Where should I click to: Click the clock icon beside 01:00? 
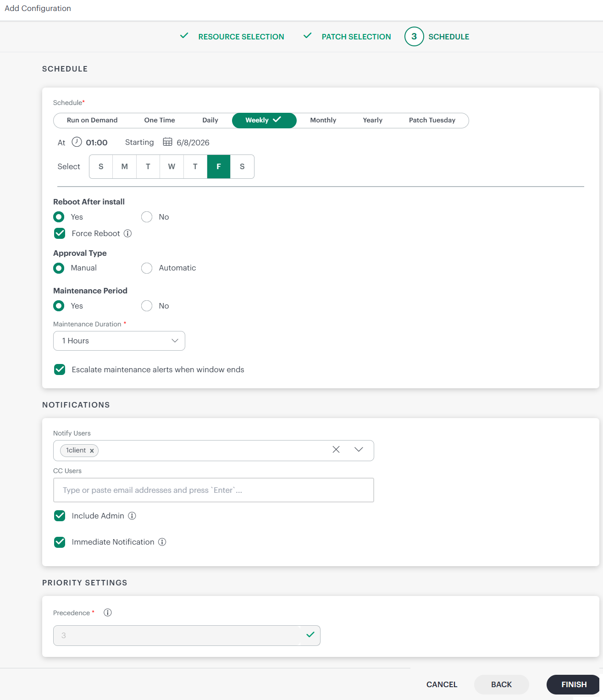pos(77,142)
